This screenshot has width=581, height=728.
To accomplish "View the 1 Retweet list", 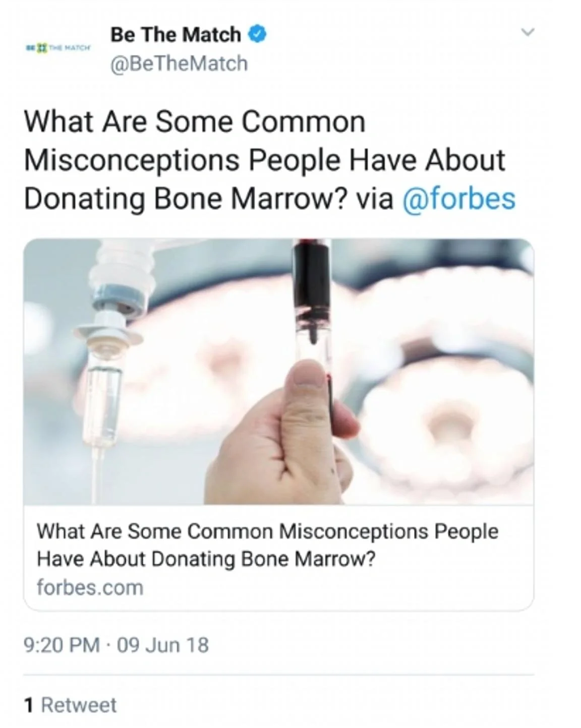I will pos(71,705).
